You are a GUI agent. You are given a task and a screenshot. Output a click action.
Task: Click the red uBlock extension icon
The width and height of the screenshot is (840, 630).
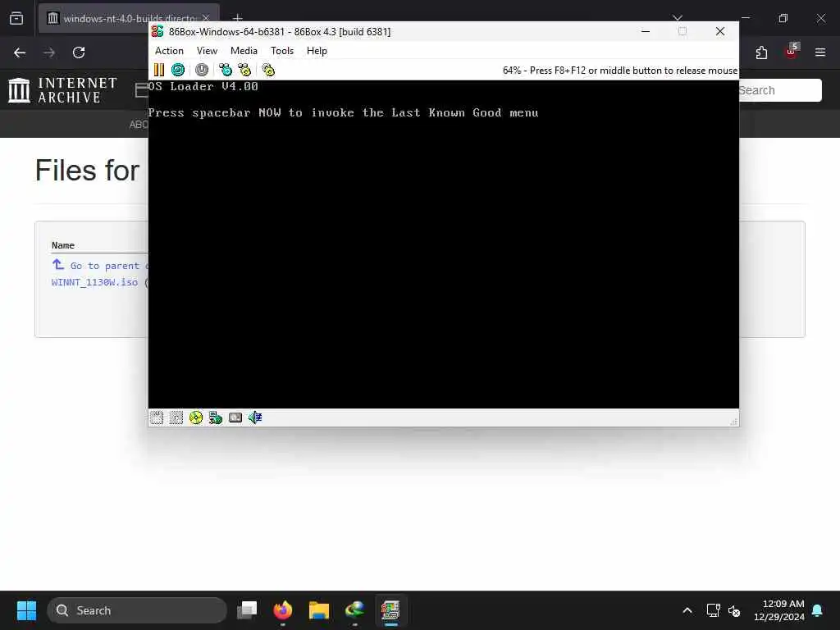792,52
